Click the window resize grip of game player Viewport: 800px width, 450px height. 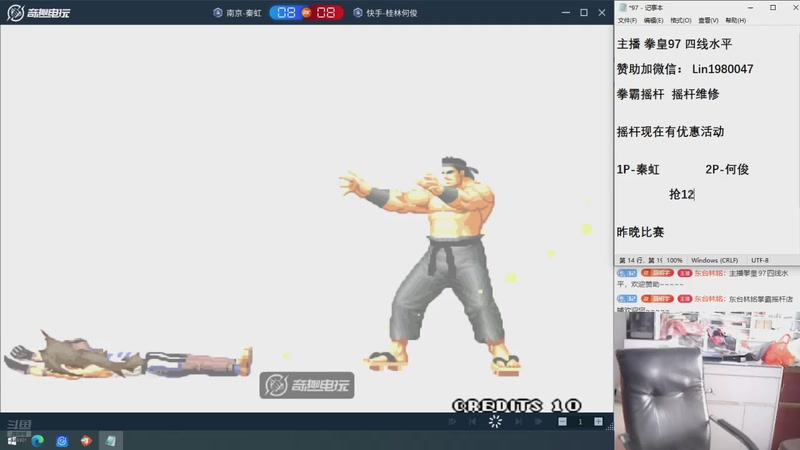tap(609, 427)
